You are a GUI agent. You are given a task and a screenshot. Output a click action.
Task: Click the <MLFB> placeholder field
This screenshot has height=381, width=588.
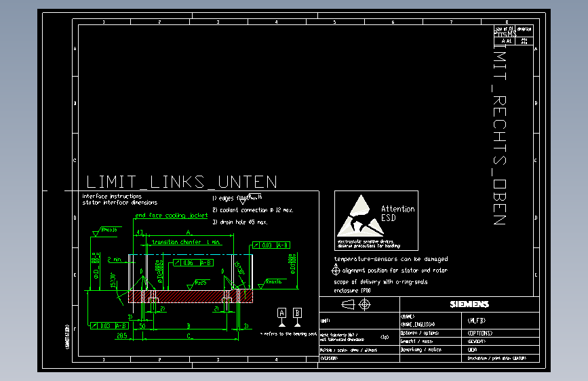[x=477, y=321]
